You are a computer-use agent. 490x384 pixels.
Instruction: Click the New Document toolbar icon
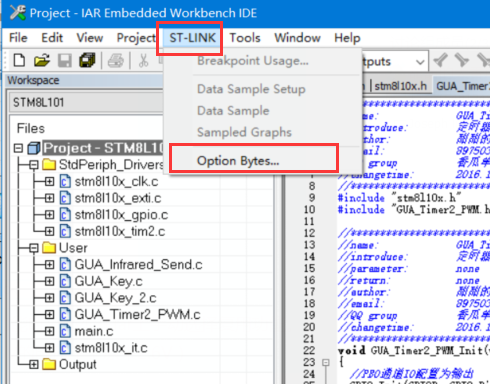click(19, 61)
